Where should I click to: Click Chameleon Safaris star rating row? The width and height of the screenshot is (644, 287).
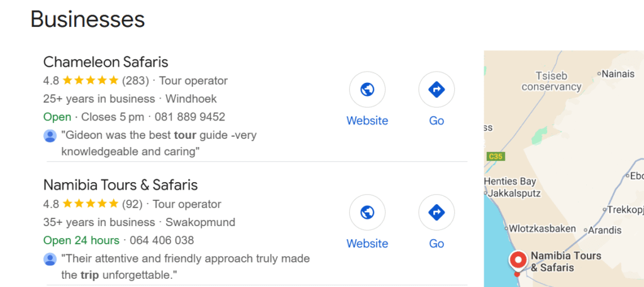click(91, 80)
